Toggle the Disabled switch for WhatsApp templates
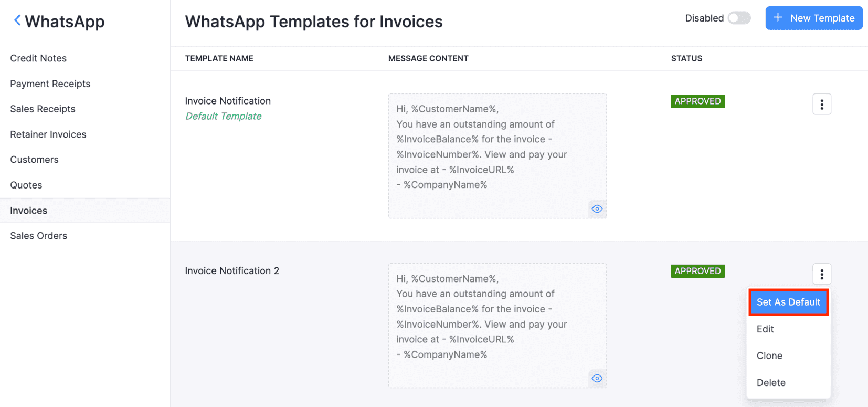The image size is (868, 407). pos(739,18)
